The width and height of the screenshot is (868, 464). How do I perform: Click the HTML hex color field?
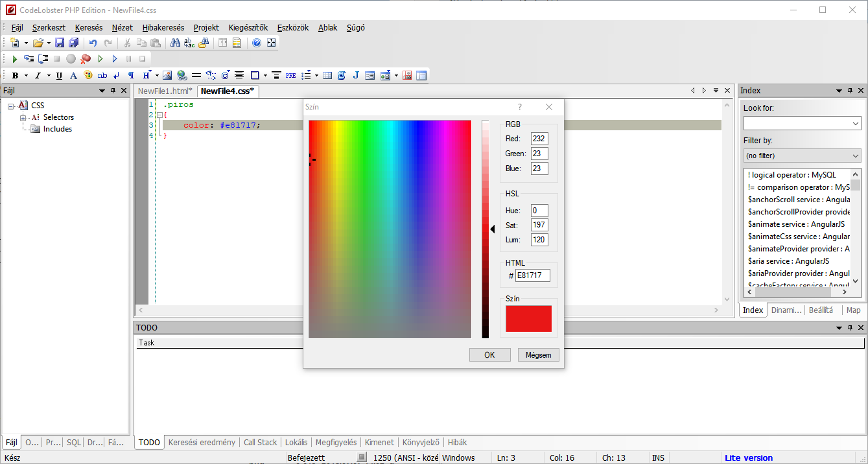(532, 275)
